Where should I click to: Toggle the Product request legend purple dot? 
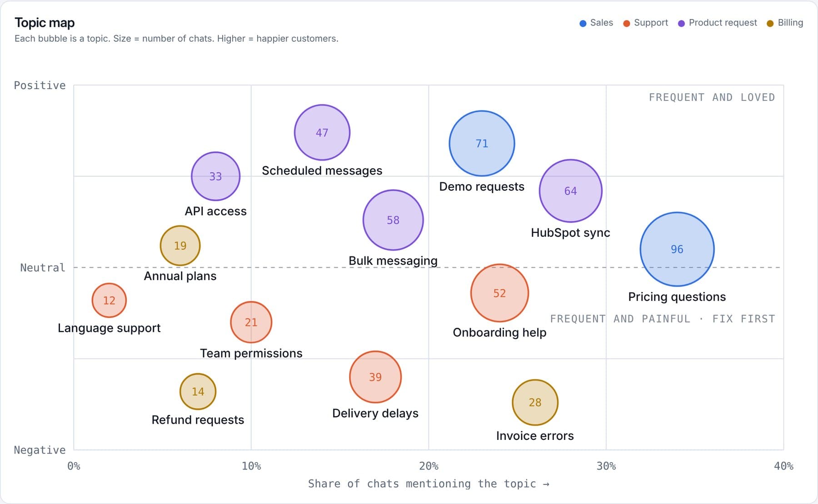[x=681, y=23]
